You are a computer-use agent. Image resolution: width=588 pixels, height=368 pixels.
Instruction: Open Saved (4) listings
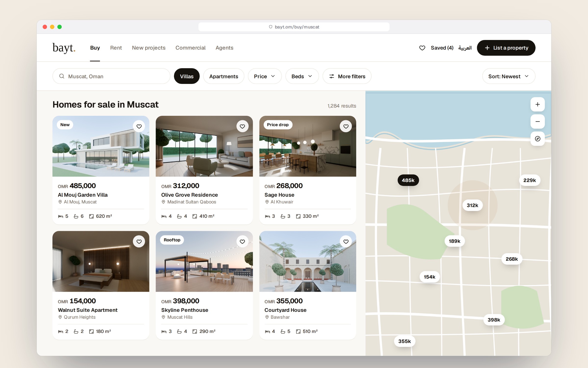[442, 48]
